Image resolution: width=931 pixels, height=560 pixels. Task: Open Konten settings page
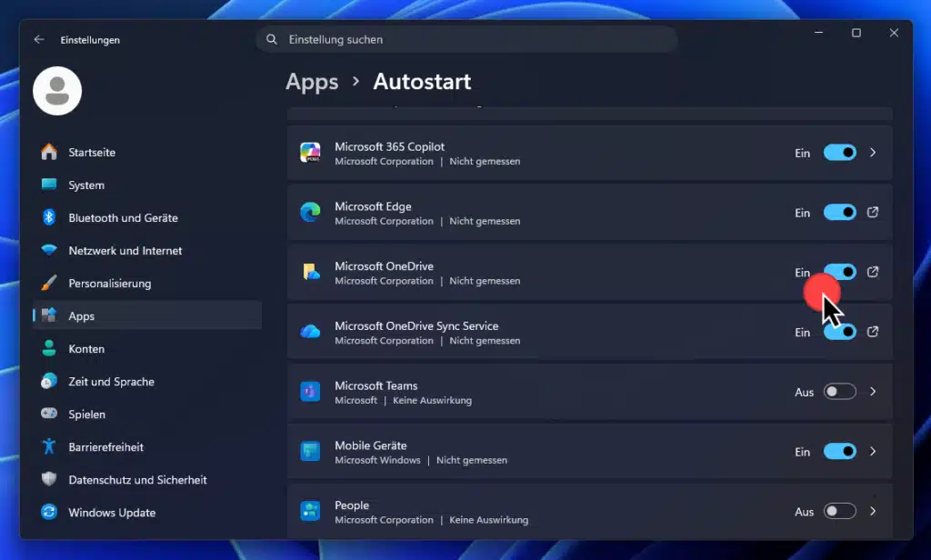tap(147, 348)
